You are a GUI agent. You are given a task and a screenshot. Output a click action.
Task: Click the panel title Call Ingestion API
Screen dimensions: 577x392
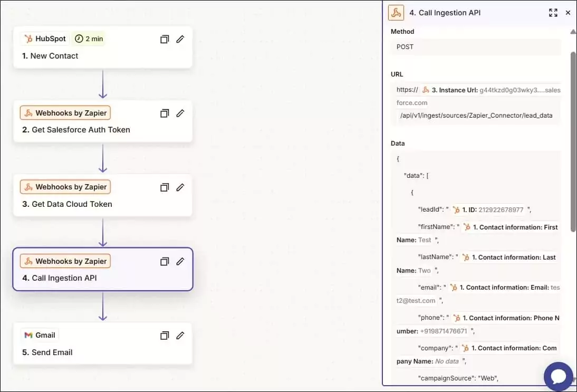[445, 13]
